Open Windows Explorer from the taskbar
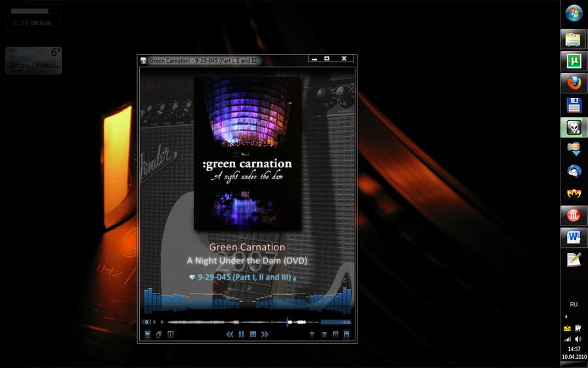Screen dimensions: 588x368 (x=574, y=39)
